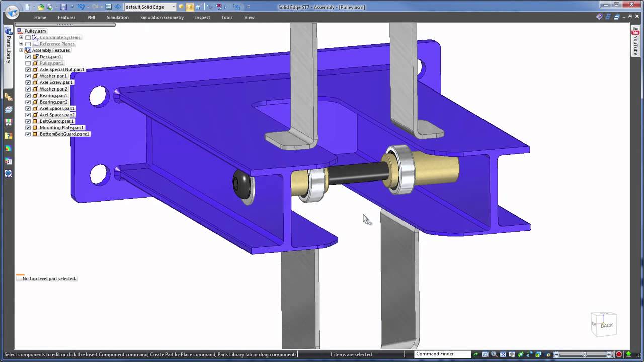Click the highlighted yellow cube display icon
644x362 pixels.
pos(190,7)
